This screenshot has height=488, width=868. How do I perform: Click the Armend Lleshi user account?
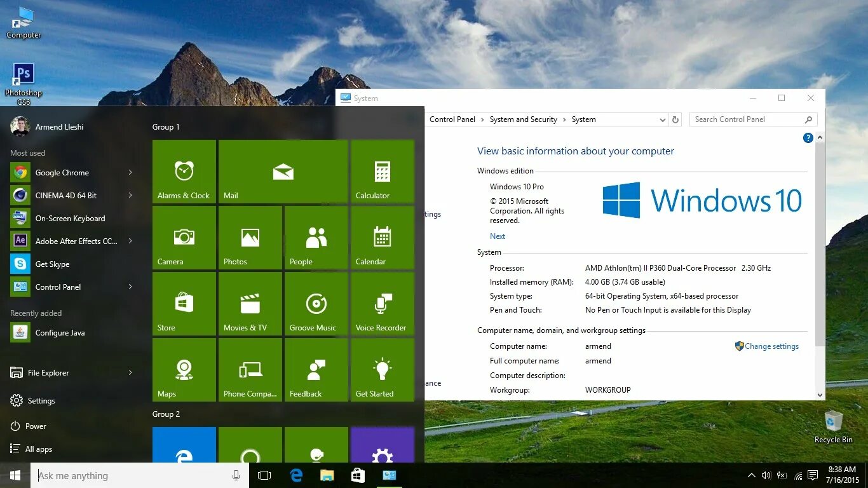48,126
